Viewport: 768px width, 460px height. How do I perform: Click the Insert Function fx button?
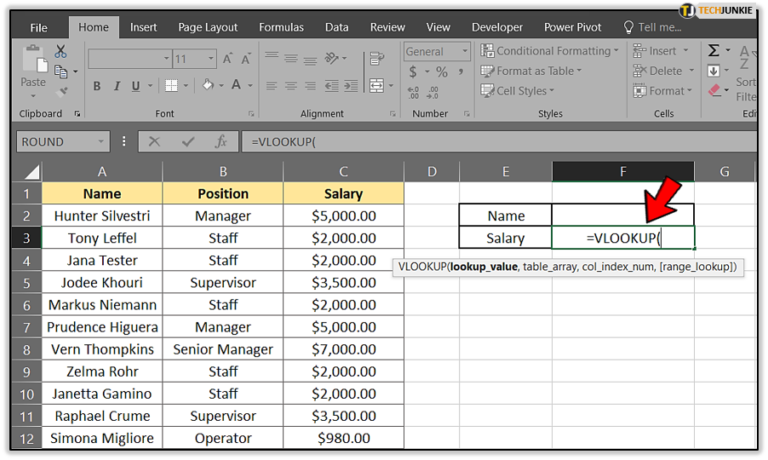tap(221, 142)
